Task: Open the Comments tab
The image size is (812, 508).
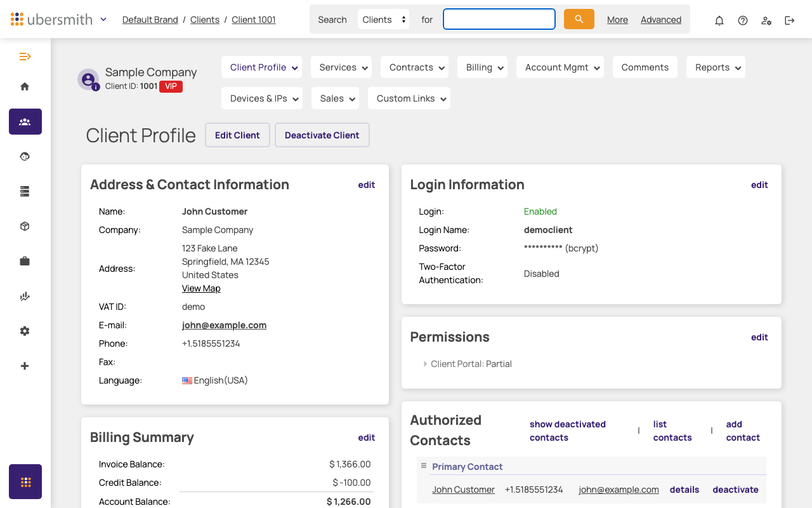Action: point(645,67)
